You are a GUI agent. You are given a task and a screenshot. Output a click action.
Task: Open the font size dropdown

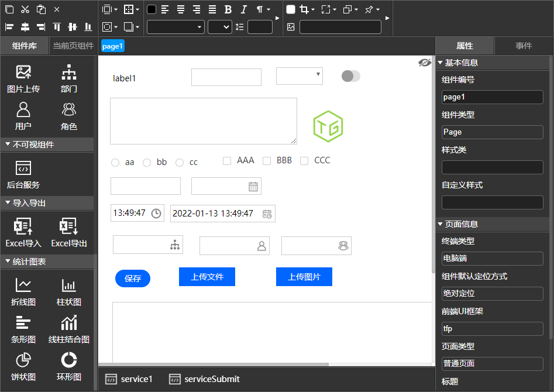click(x=220, y=27)
